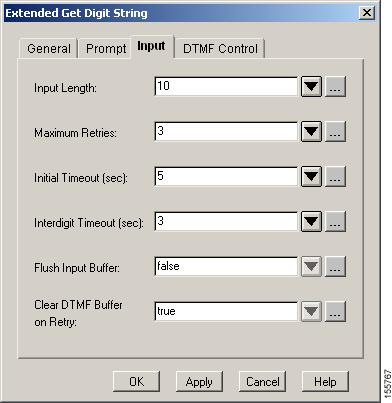Image resolution: width=392 pixels, height=403 pixels.
Task: Go to the DTMF Control tab
Action: tap(220, 49)
